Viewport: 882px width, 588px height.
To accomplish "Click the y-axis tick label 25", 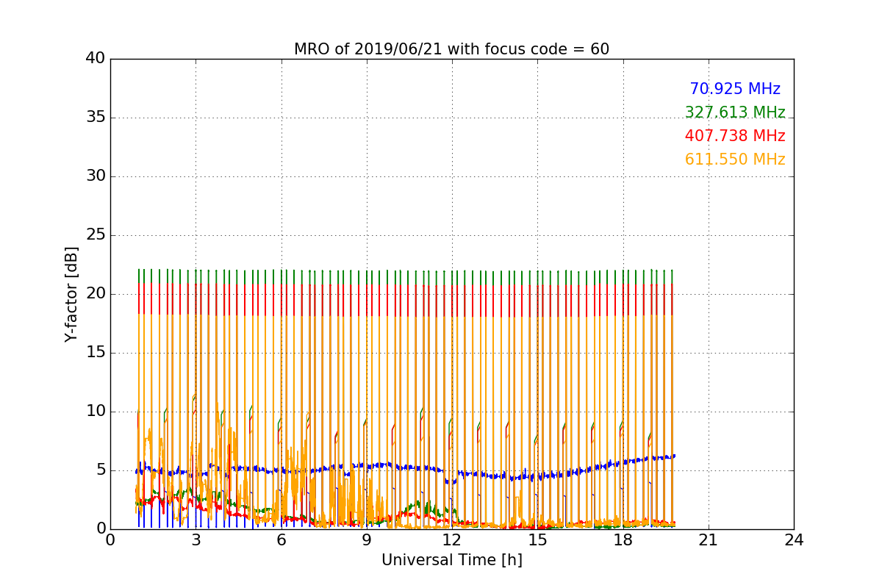I will tap(96, 235).
